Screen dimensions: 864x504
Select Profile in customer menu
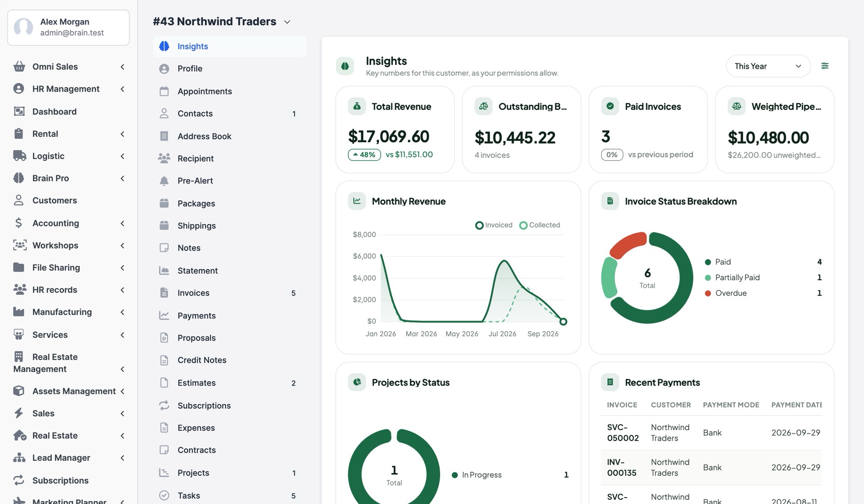pyautogui.click(x=229, y=68)
